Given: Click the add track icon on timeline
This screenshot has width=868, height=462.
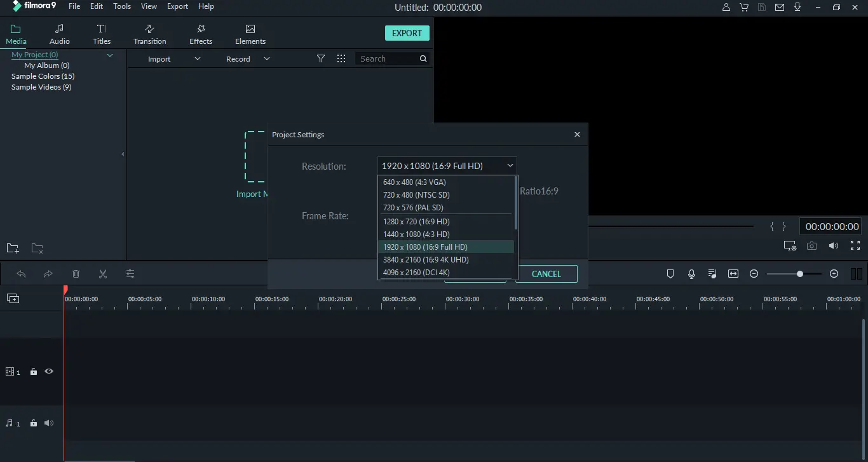Looking at the screenshot, I should coord(13,298).
